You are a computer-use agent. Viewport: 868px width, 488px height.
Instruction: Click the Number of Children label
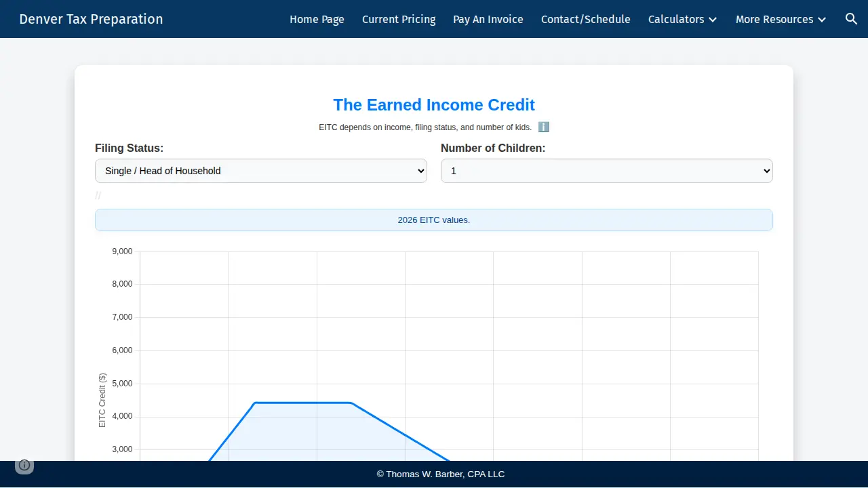[493, 148]
